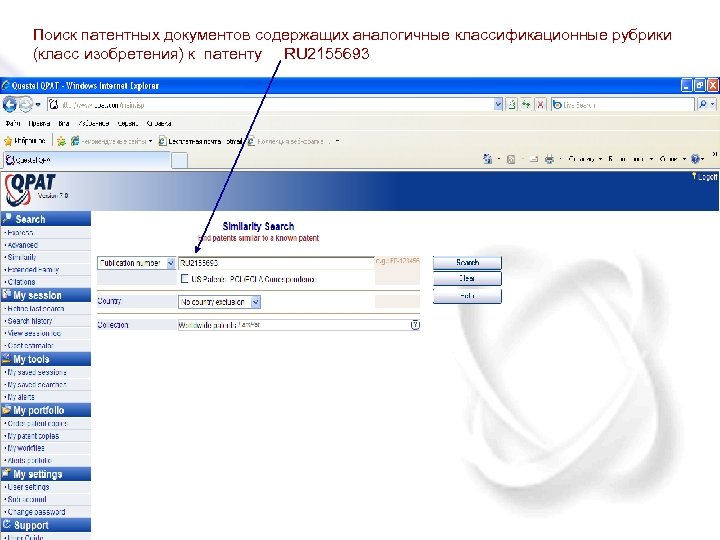Open the Сервис menu in menu bar
Viewport: 720px width, 540px height.
pos(128,124)
